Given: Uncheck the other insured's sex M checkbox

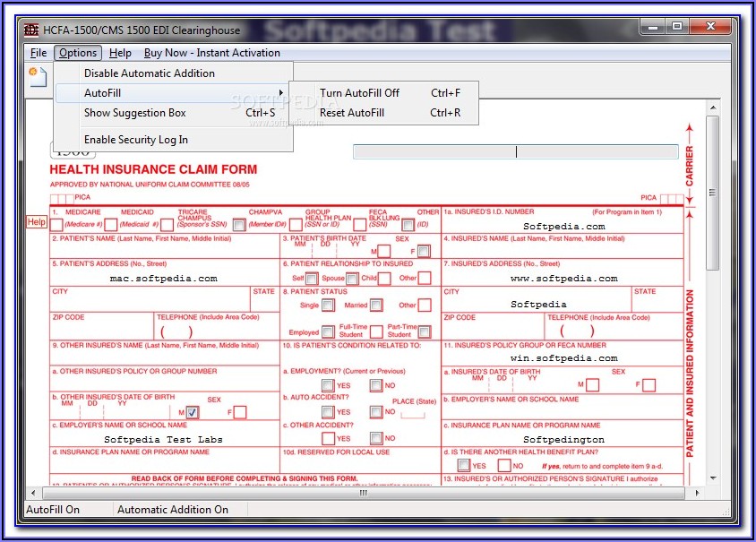Looking at the screenshot, I should point(192,412).
